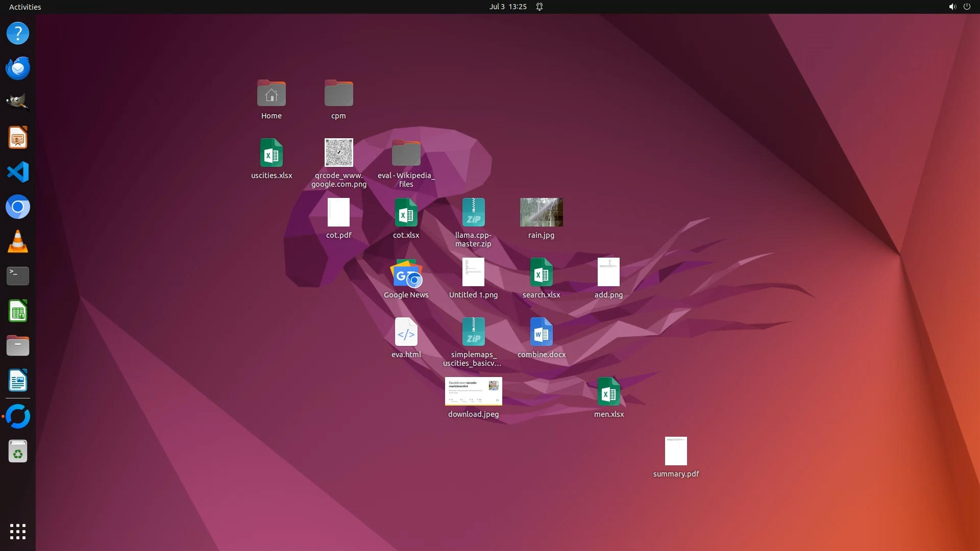980x551 pixels.
Task: Select the combine.docx file icon
Action: (x=541, y=332)
